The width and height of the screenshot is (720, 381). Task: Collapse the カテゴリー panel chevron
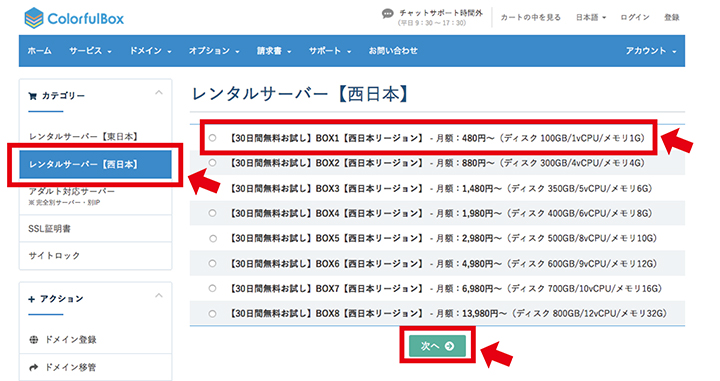click(x=159, y=93)
